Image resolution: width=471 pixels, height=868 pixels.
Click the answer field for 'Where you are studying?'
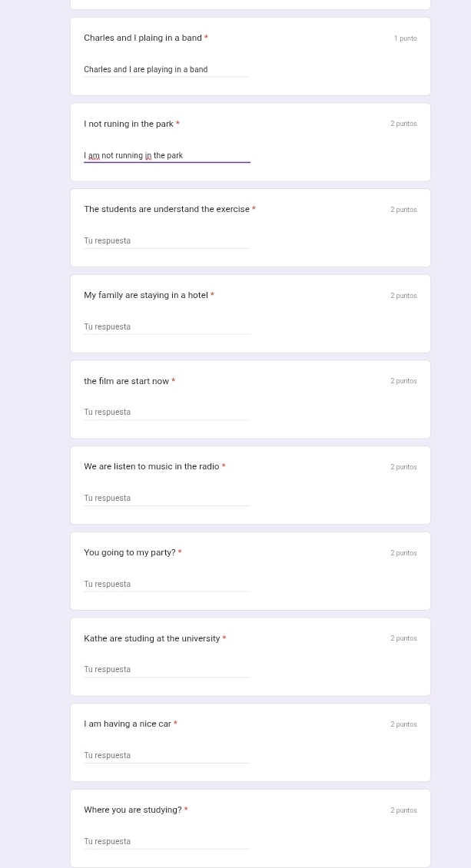[167, 841]
